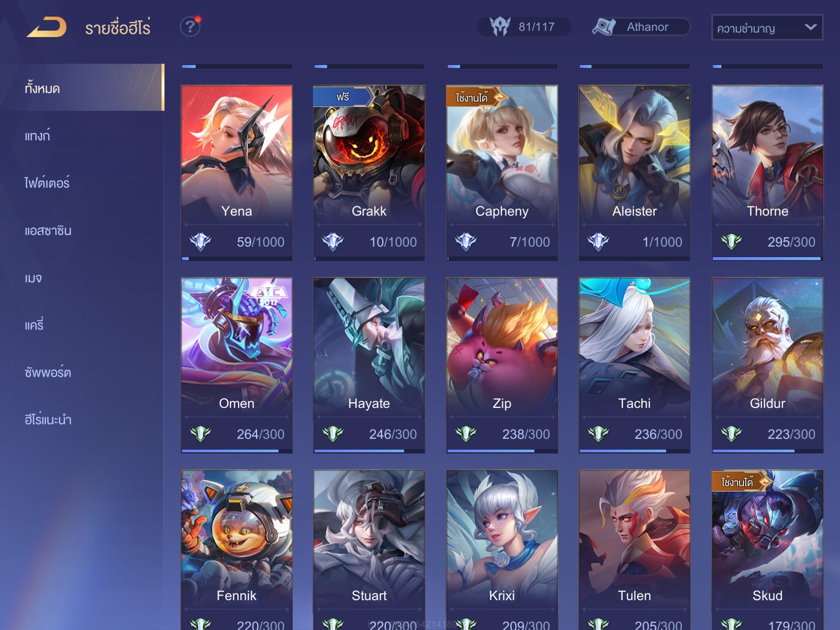The width and height of the screenshot is (840, 630).
Task: Click Thorne's proficiency progress bar
Action: (767, 259)
